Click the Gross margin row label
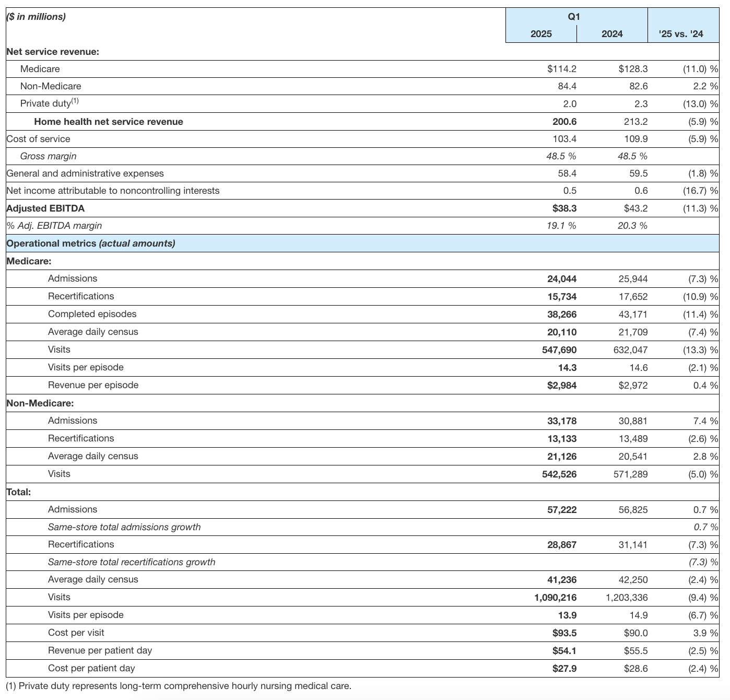 coord(48,156)
